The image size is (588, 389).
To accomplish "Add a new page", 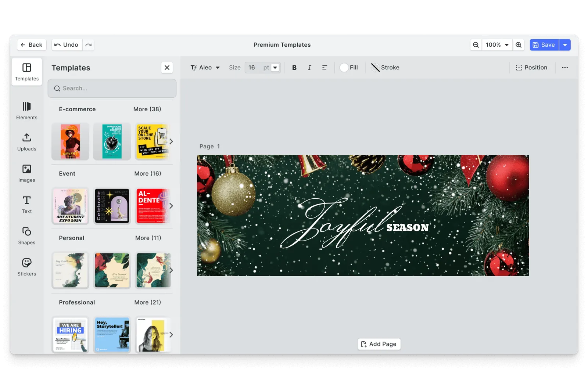I will coord(379,344).
